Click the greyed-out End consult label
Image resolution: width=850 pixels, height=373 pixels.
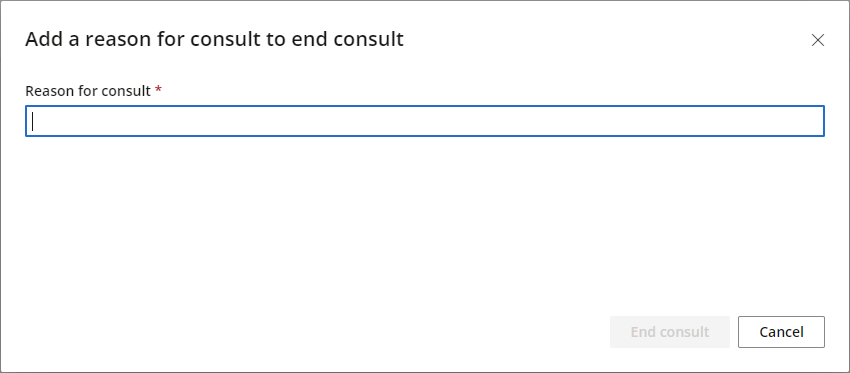click(x=669, y=332)
